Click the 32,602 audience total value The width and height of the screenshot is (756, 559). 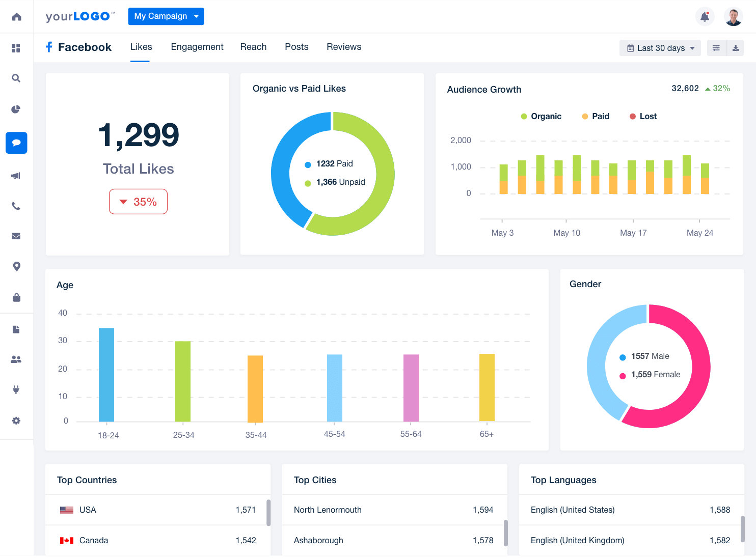tap(685, 89)
